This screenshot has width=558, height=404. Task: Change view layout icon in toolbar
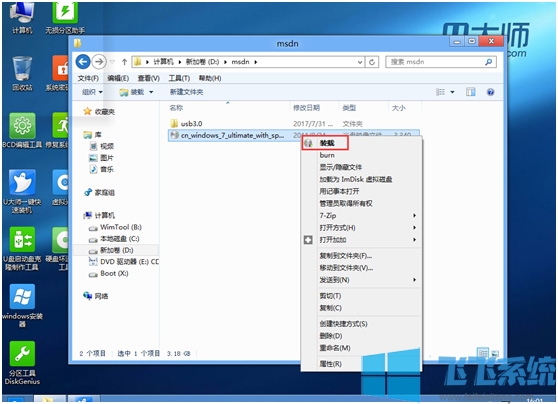pos(441,92)
